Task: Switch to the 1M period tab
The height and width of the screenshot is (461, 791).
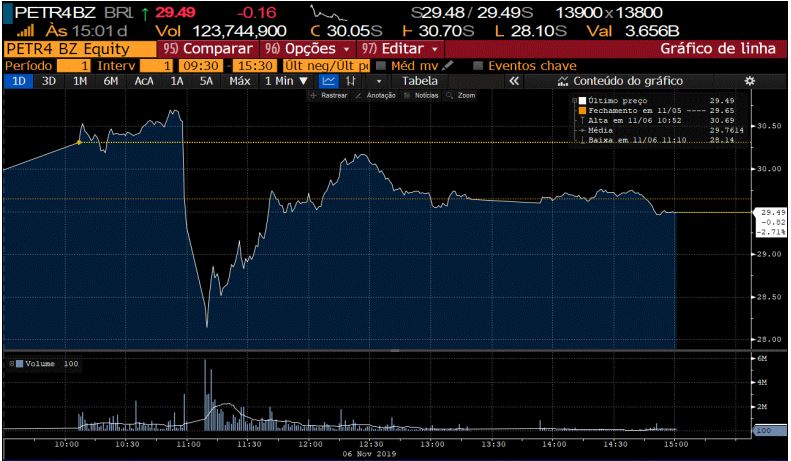Action: pyautogui.click(x=80, y=81)
